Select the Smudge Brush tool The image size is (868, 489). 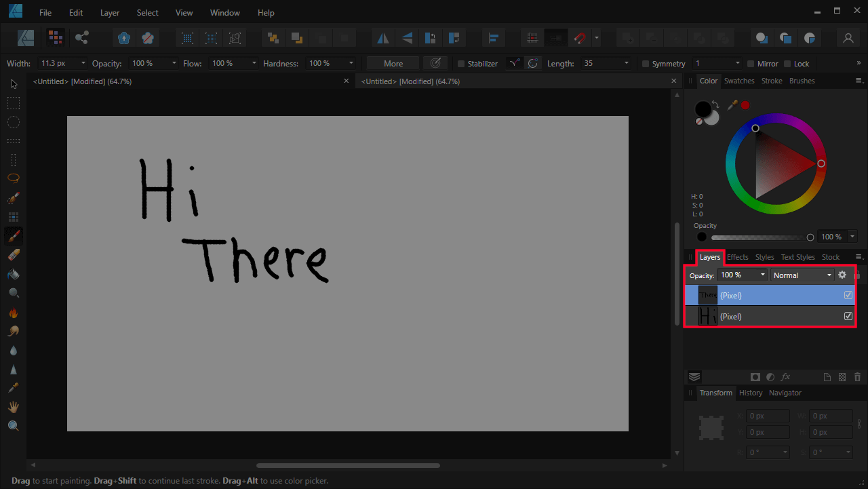point(13,330)
